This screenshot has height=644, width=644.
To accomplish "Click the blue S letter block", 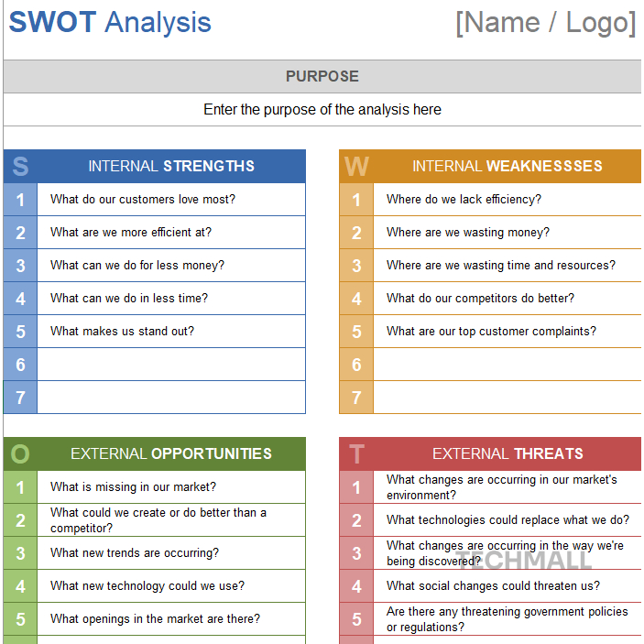I will coord(20,167).
